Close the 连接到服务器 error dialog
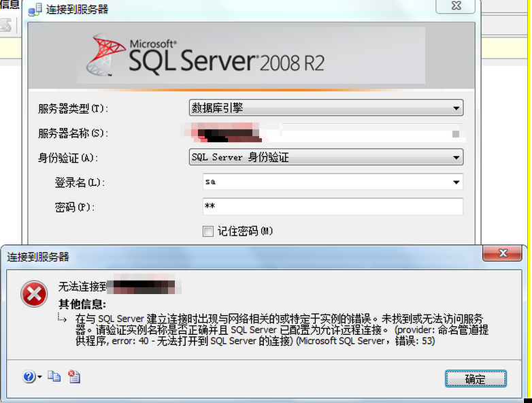The width and height of the screenshot is (532, 403). (503, 253)
